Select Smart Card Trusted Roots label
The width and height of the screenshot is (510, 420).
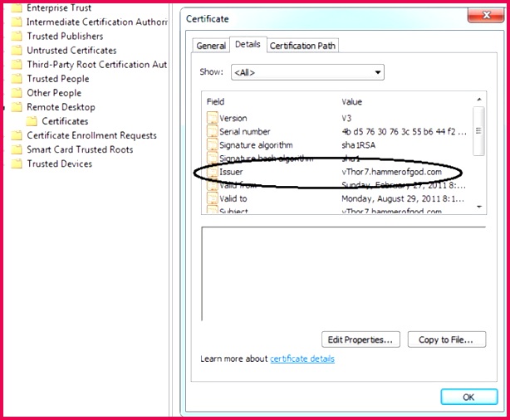(x=80, y=149)
